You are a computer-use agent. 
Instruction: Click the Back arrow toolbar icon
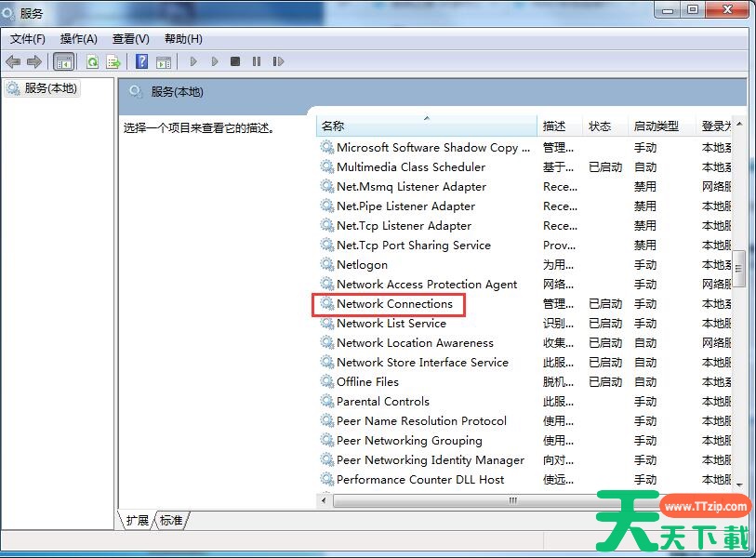pyautogui.click(x=13, y=61)
